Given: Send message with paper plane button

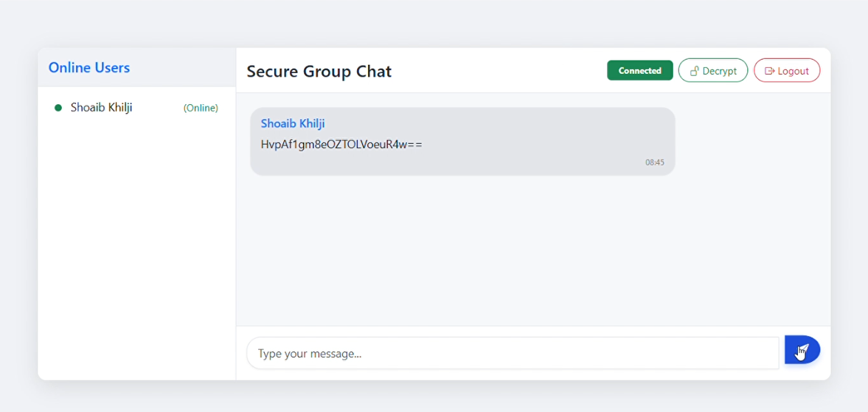Looking at the screenshot, I should click(x=802, y=350).
